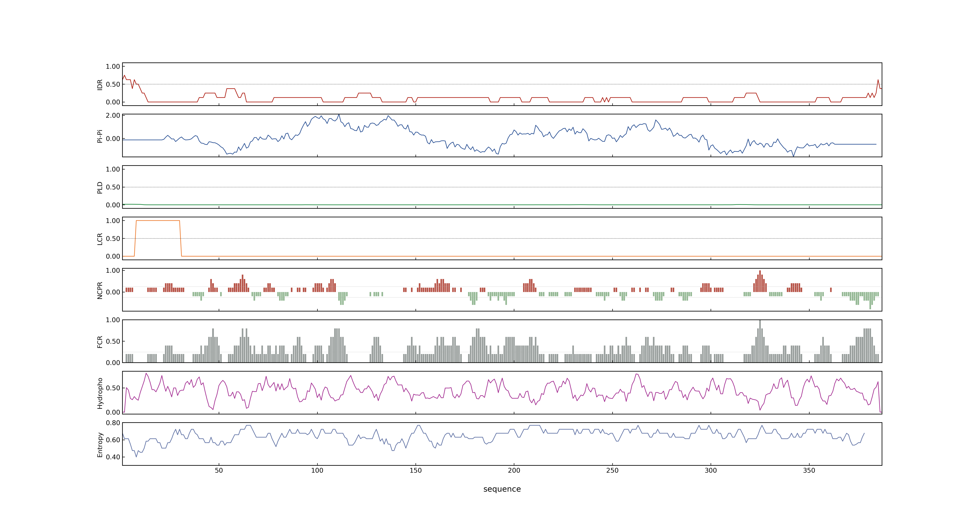Screen dimensions: 980x523
Task: Click the IDR y-axis label
Action: pyautogui.click(x=100, y=85)
